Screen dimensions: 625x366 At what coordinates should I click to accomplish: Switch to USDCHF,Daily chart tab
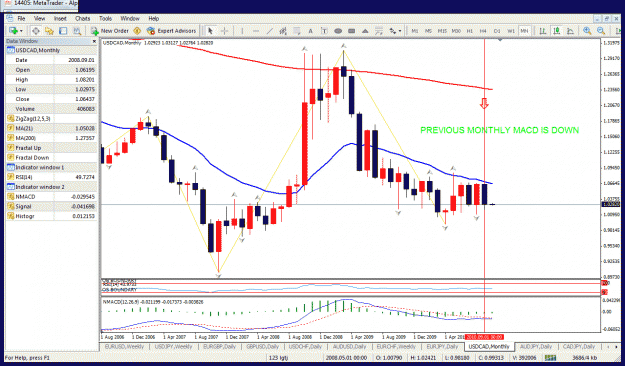(x=305, y=347)
